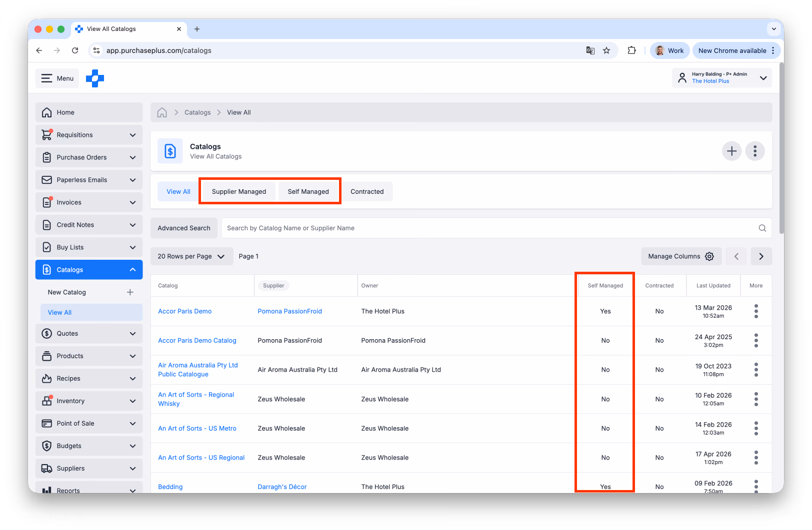Click the plus beside New Catalog

tap(130, 292)
